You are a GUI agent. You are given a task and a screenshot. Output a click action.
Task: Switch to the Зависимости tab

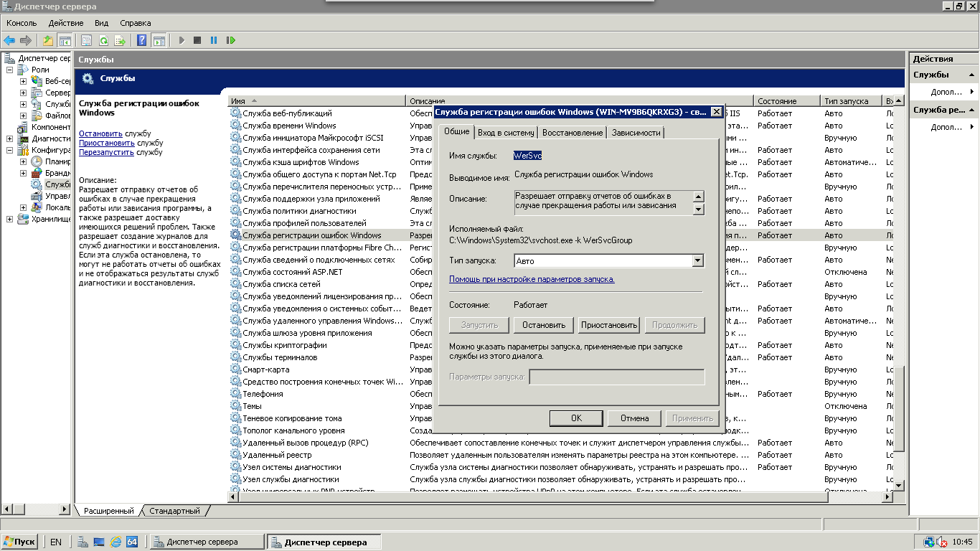tap(636, 133)
